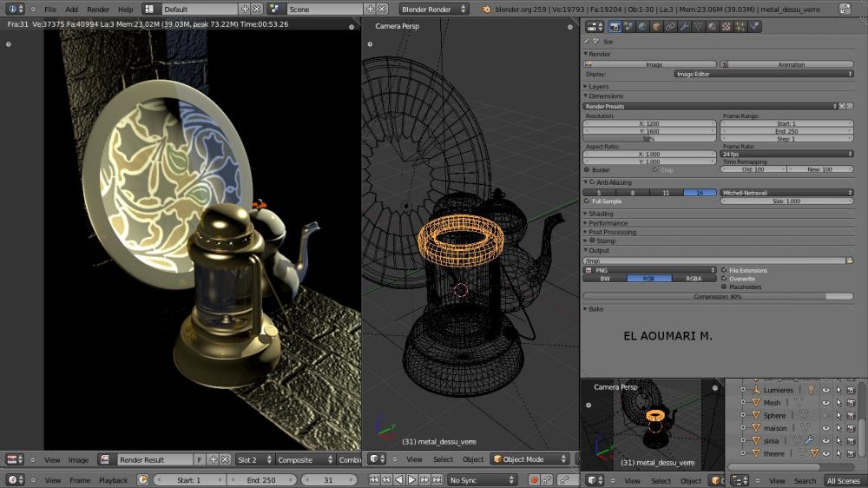The height and width of the screenshot is (488, 868).
Task: Open the World properties tab icon
Action: click(643, 27)
